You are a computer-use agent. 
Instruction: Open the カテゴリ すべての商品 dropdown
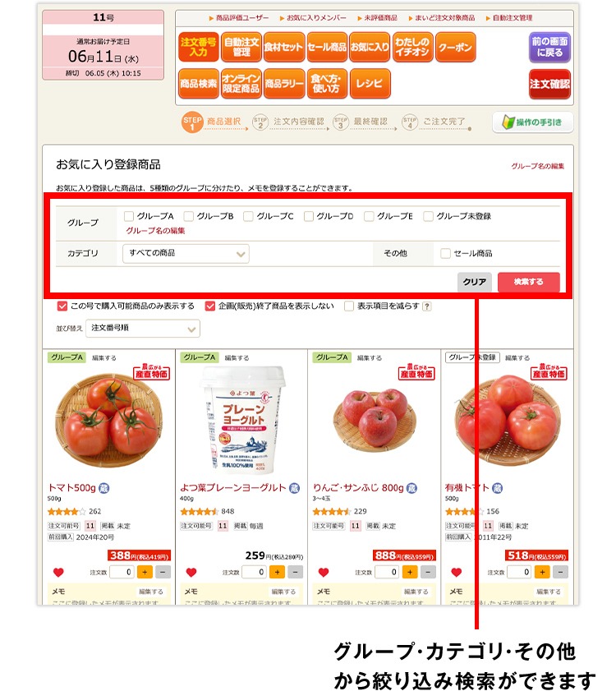coord(186,253)
